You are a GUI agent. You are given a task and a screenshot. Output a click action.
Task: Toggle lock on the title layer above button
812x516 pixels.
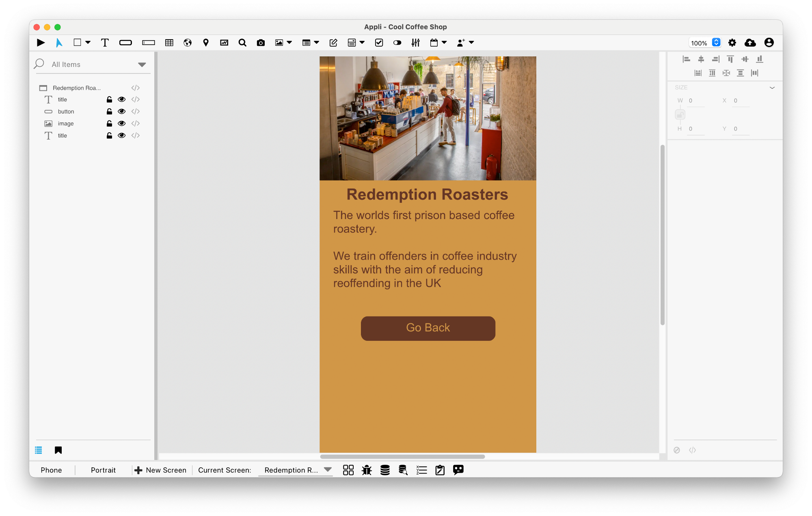click(109, 99)
